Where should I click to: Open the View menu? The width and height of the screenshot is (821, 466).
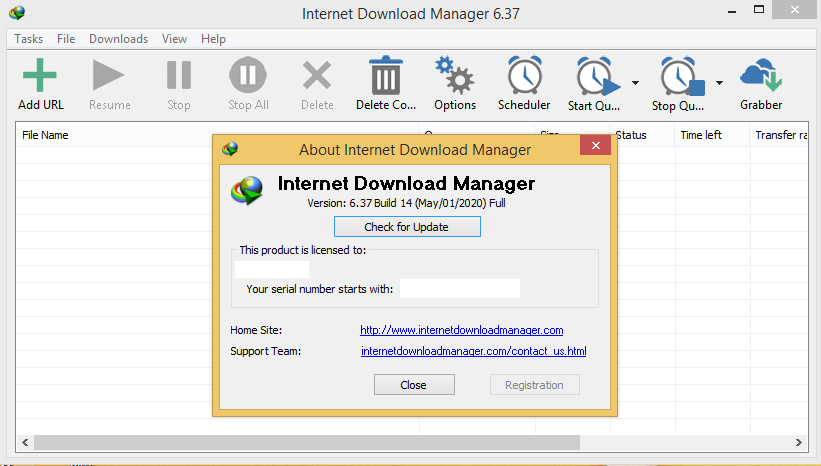pos(174,39)
